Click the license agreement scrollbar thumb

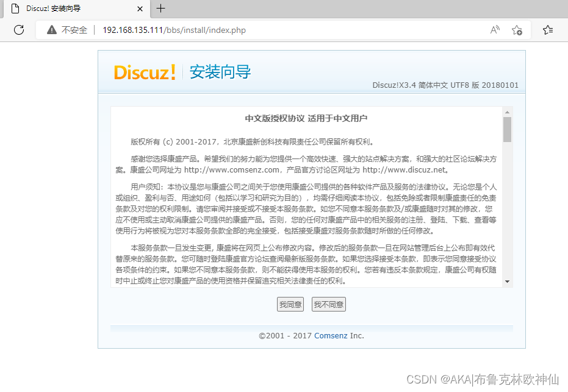tap(507, 129)
